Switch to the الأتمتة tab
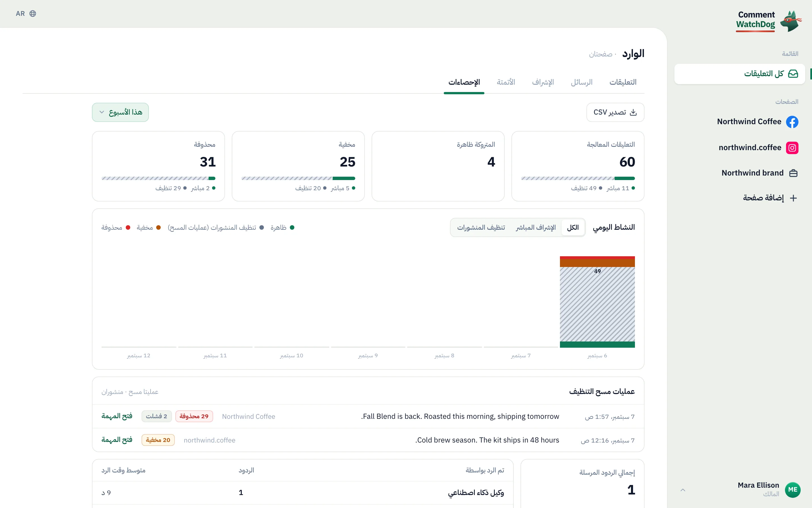The width and height of the screenshot is (812, 508). 506,82
